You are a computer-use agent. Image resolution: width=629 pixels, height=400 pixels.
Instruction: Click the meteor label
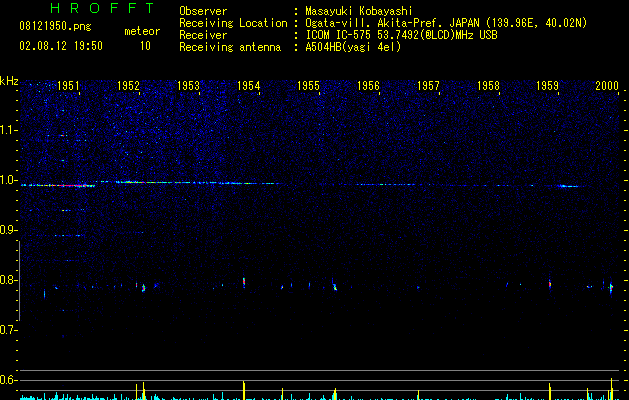(x=142, y=31)
